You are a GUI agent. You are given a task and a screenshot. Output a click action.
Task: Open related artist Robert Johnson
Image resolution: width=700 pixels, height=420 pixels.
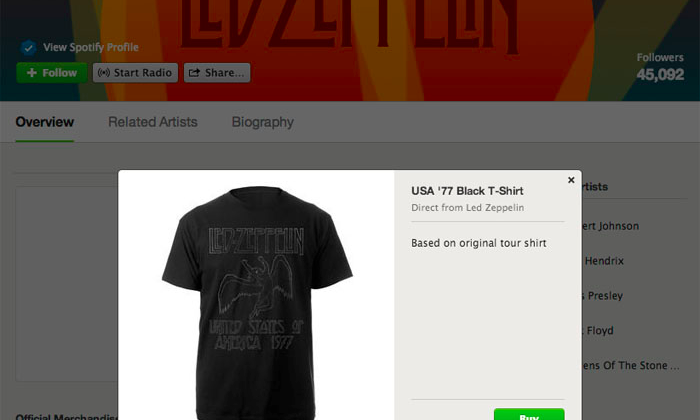click(610, 226)
